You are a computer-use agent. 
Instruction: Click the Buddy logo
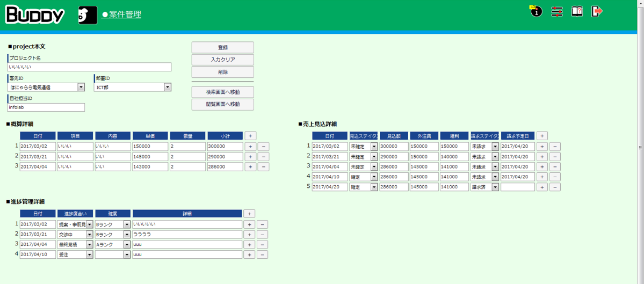click(35, 15)
